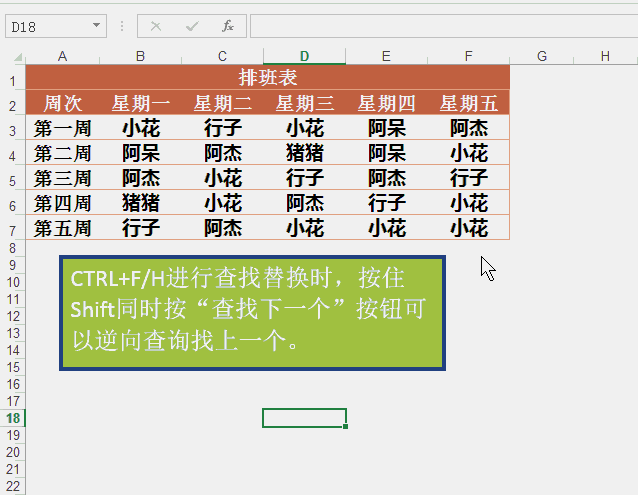Select column F header
Image resolution: width=638 pixels, height=495 pixels.
coord(468,56)
